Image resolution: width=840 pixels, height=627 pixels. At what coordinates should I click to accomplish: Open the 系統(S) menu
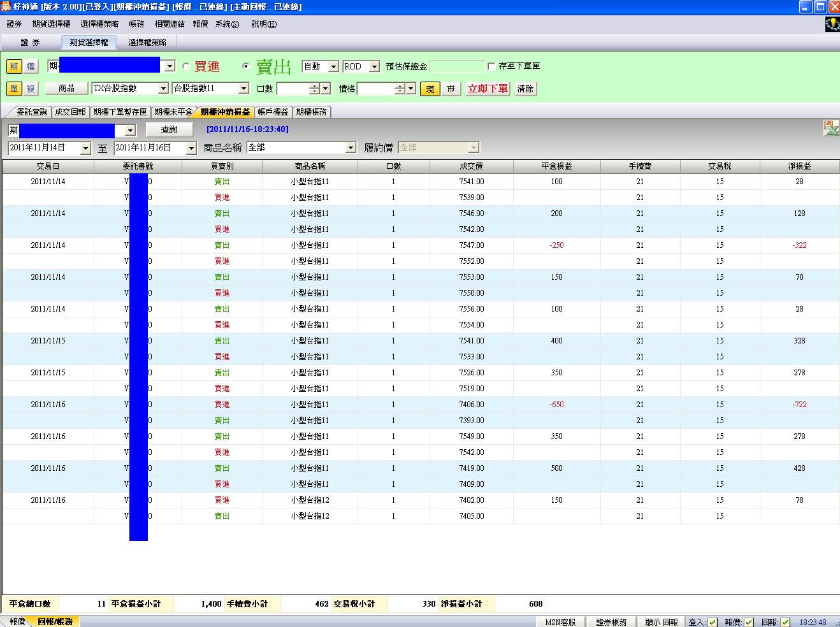pyautogui.click(x=228, y=24)
